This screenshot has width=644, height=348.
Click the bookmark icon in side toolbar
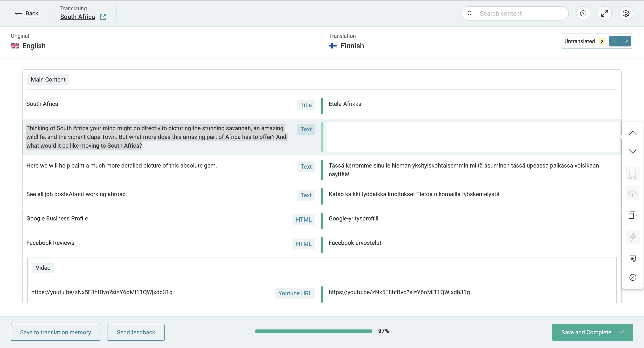[633, 174]
